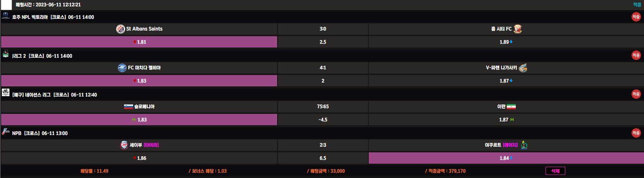
Task: Click the Seibu Lions team logo
Action: 124,145
